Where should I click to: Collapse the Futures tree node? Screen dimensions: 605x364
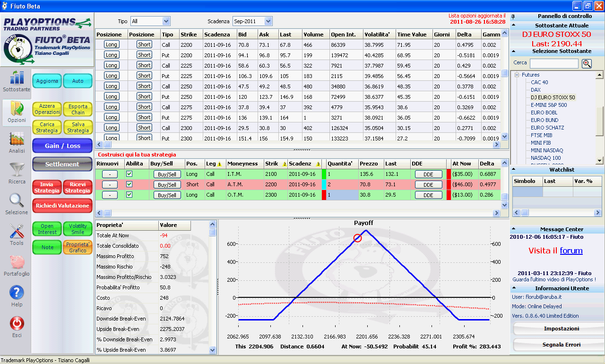tap(517, 75)
